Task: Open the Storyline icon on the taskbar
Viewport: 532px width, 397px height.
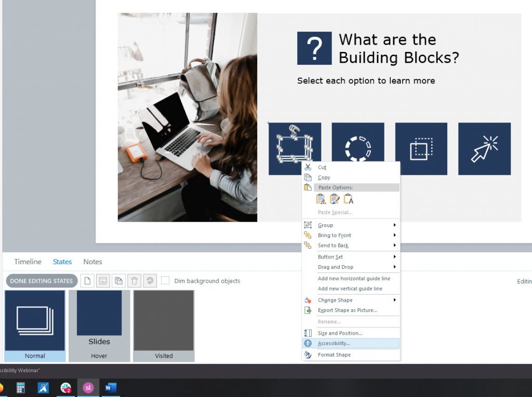Action: pos(88,388)
